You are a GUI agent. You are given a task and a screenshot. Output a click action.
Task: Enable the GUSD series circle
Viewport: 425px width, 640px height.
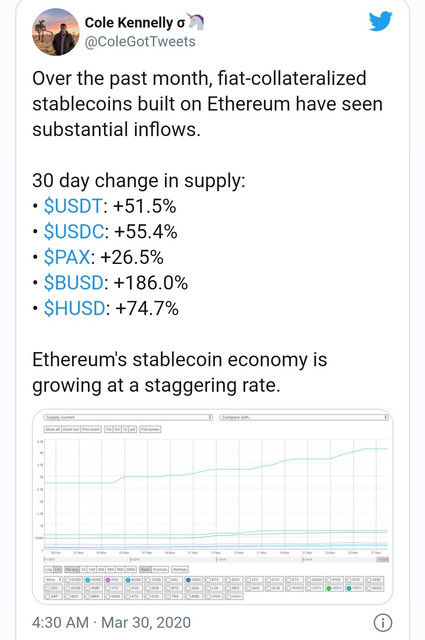(67, 580)
